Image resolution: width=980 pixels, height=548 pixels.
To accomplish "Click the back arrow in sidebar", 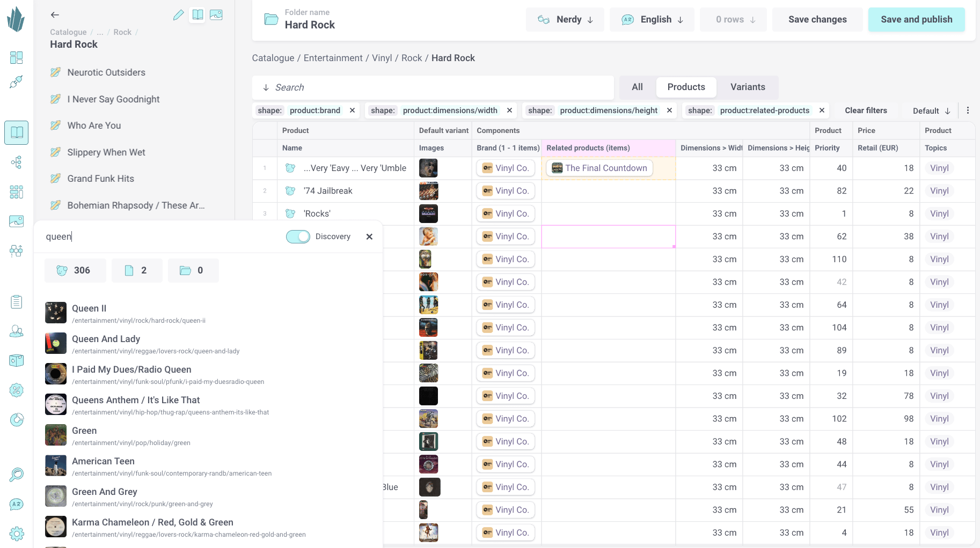I will click(x=55, y=15).
